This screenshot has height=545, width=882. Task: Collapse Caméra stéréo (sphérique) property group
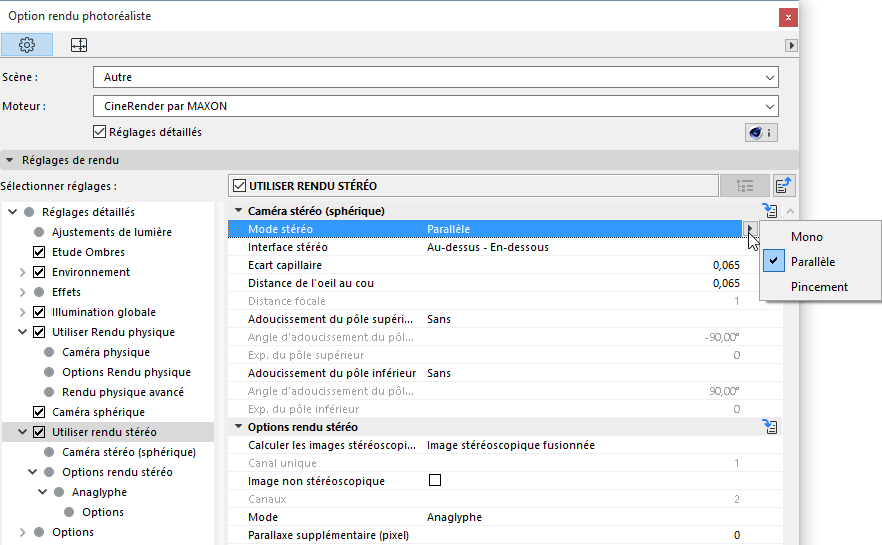[238, 211]
